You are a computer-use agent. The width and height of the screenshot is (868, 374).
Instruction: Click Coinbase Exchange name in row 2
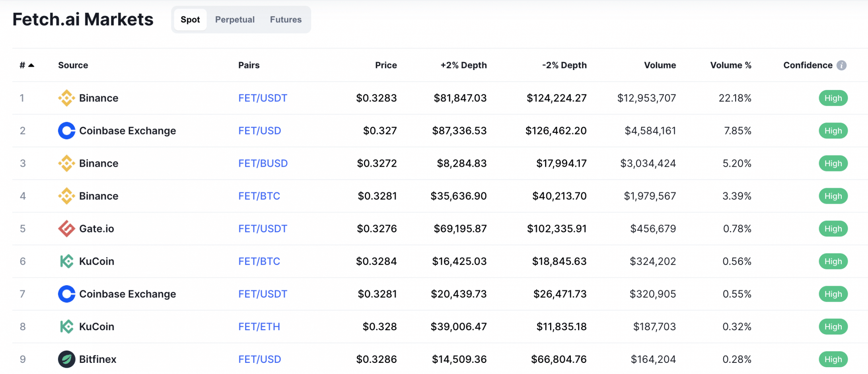tap(127, 131)
